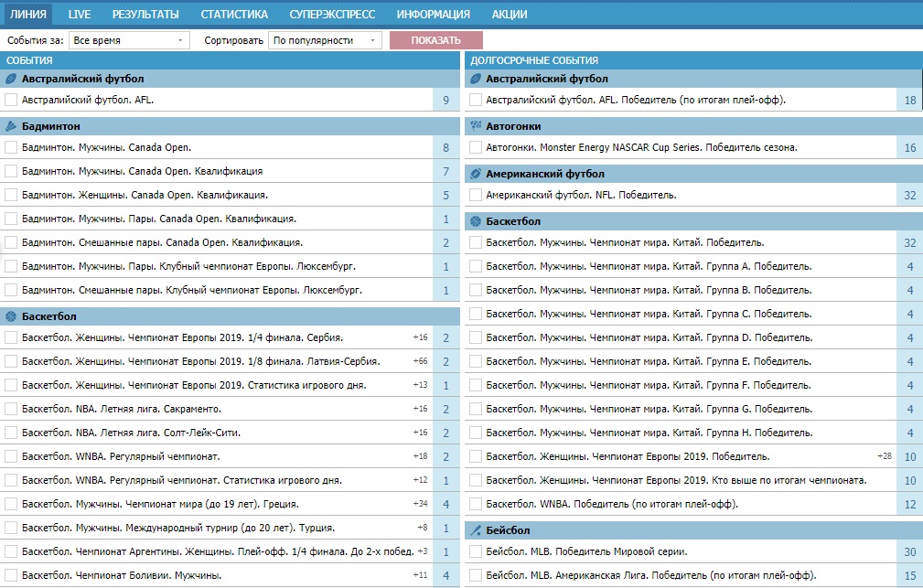
Task: Tick the Бадминтон. Мужчины. Canada Open. checkbox
Action: pos(11,148)
